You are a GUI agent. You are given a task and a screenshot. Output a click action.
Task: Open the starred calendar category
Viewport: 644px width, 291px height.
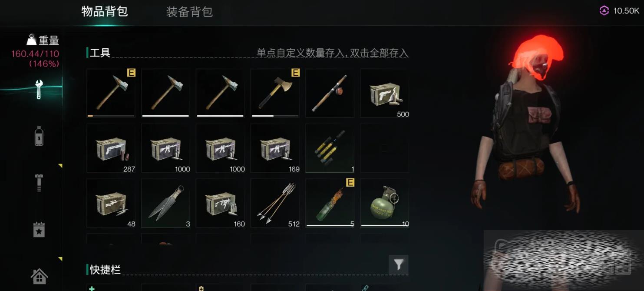pyautogui.click(x=39, y=229)
